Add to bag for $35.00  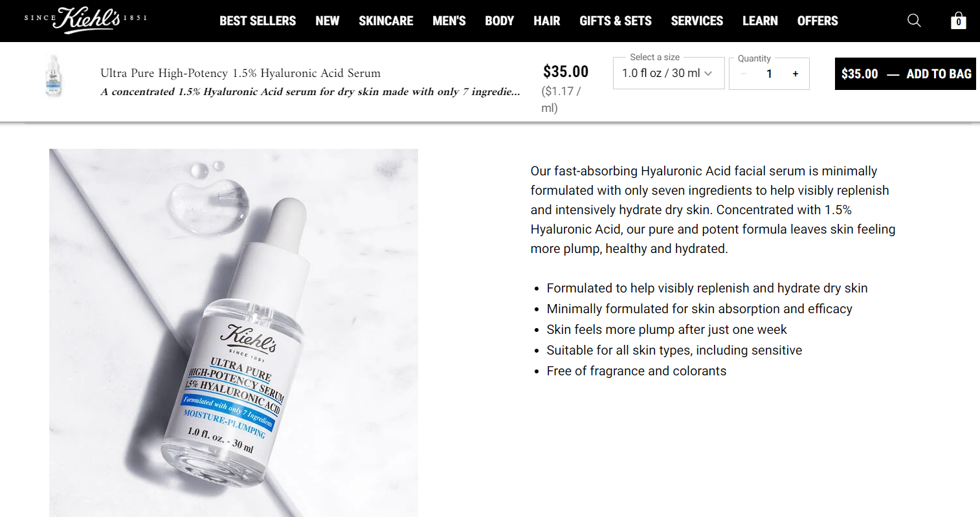point(906,74)
